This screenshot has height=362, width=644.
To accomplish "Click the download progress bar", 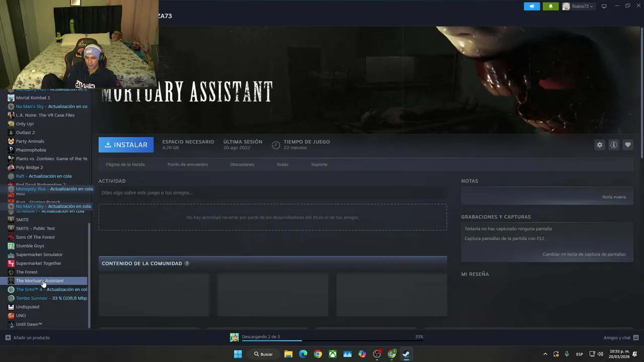I will pyautogui.click(x=333, y=341).
